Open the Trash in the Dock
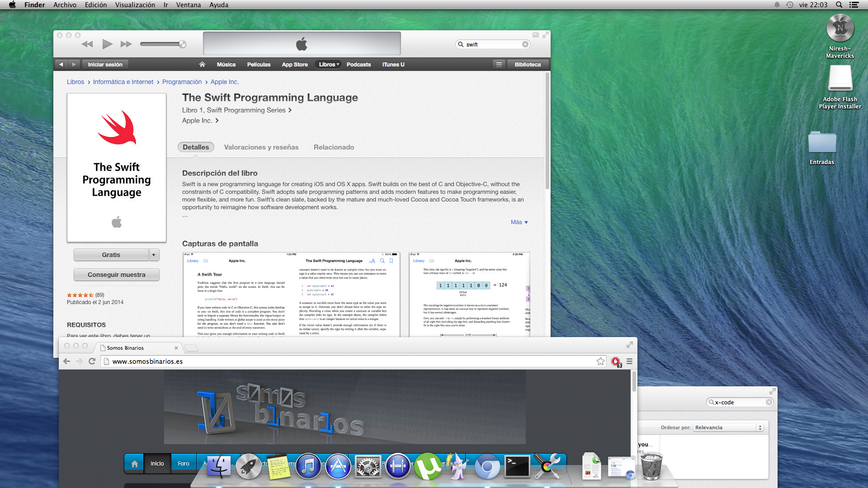This screenshot has height=488, width=868. [651, 466]
